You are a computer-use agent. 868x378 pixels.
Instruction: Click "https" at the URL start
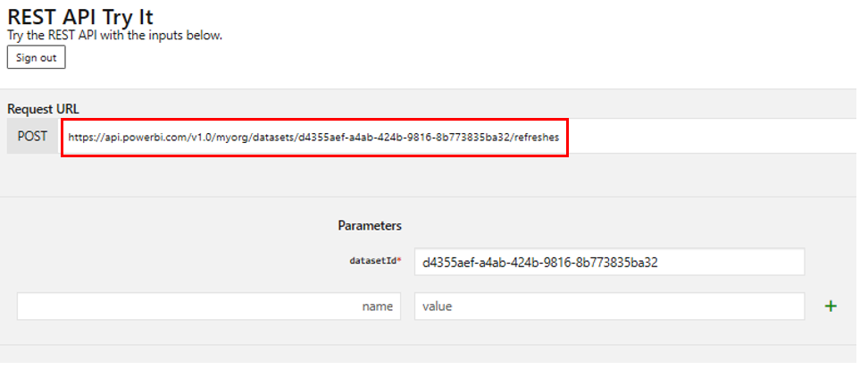click(x=79, y=139)
